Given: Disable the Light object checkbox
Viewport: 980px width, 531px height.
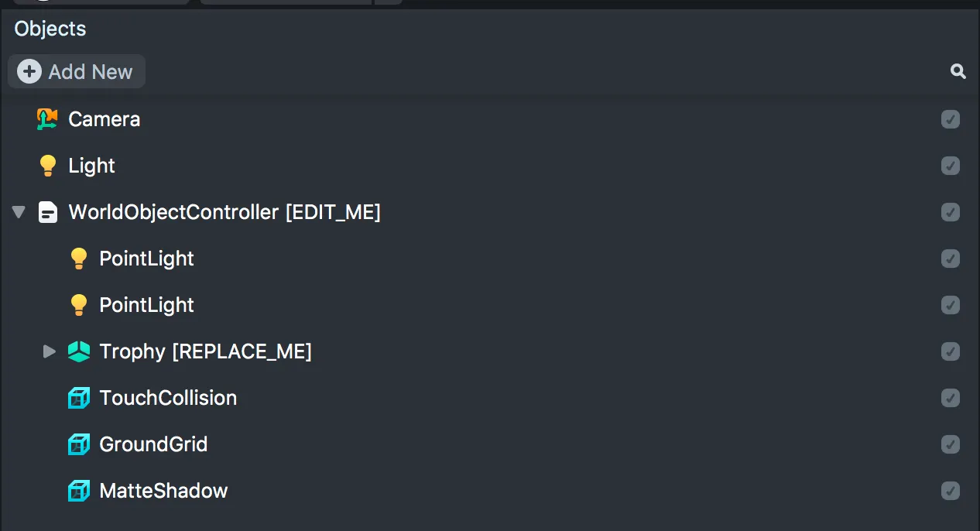Looking at the screenshot, I should pos(951,166).
